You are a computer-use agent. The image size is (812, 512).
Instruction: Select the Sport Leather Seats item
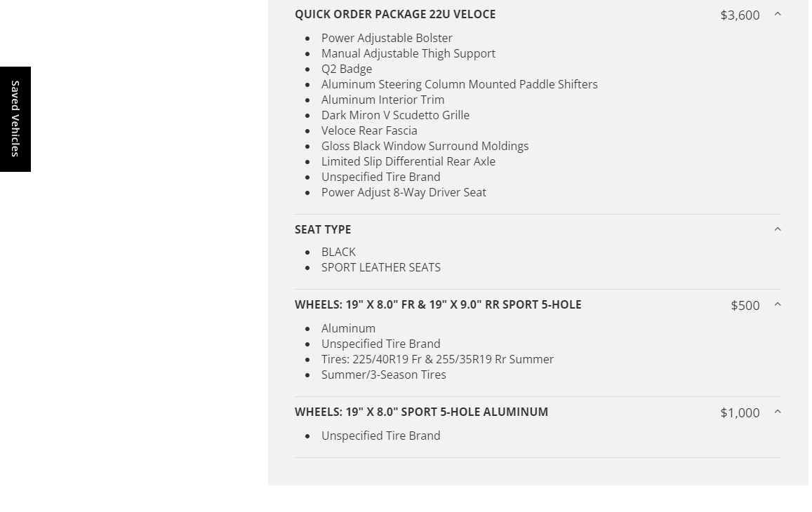click(380, 267)
